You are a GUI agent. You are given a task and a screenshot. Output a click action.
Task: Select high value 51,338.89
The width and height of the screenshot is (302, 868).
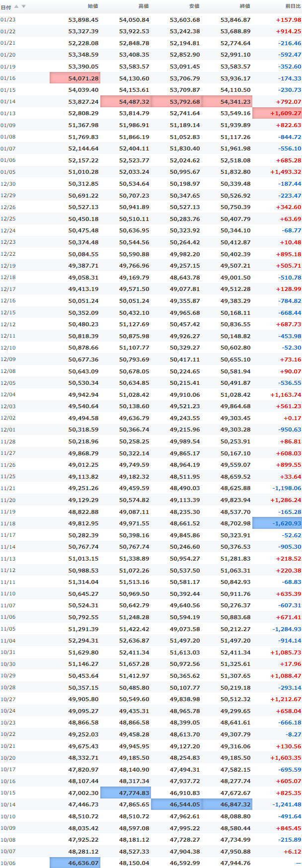tap(134, 559)
